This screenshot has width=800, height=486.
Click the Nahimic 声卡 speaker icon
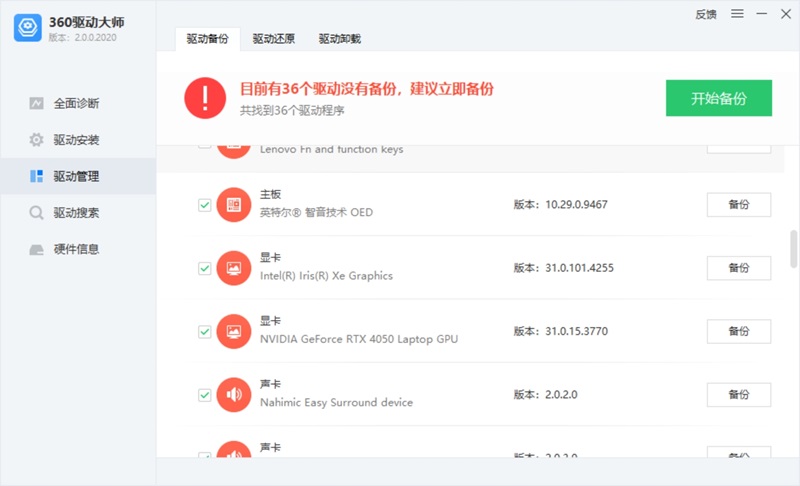click(x=233, y=395)
